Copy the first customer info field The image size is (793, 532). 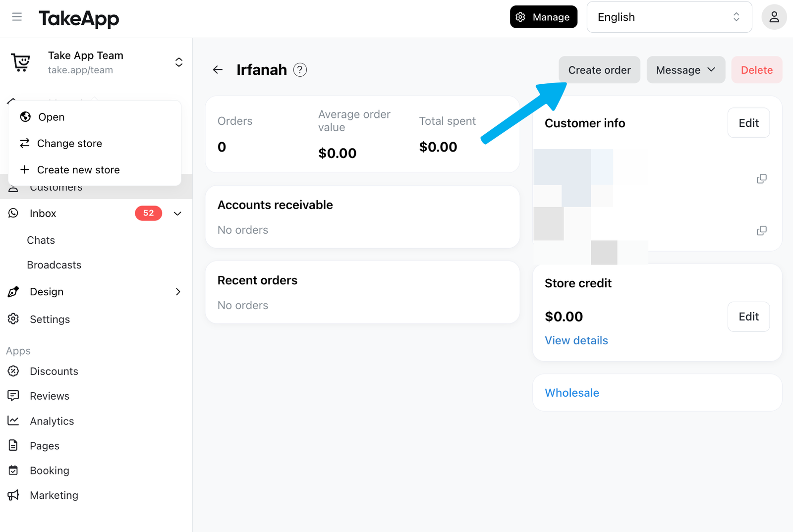[762, 178]
